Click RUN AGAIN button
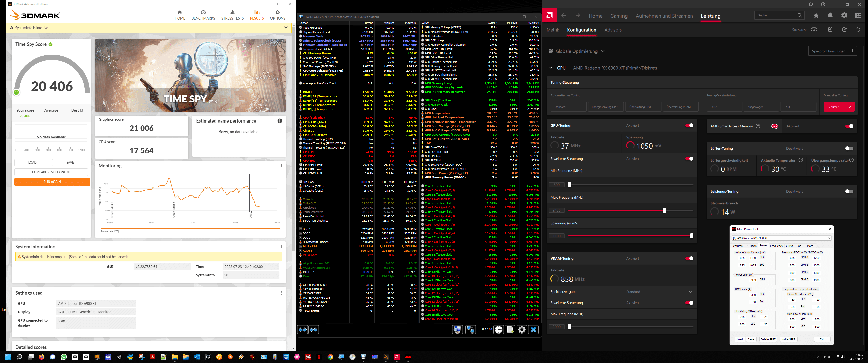 52,182
